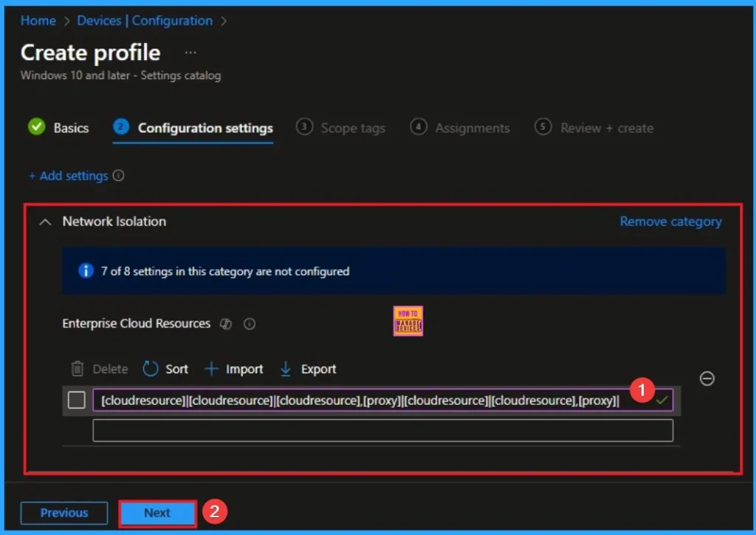
Task: Click the Import icon to import resources
Action: click(x=214, y=369)
